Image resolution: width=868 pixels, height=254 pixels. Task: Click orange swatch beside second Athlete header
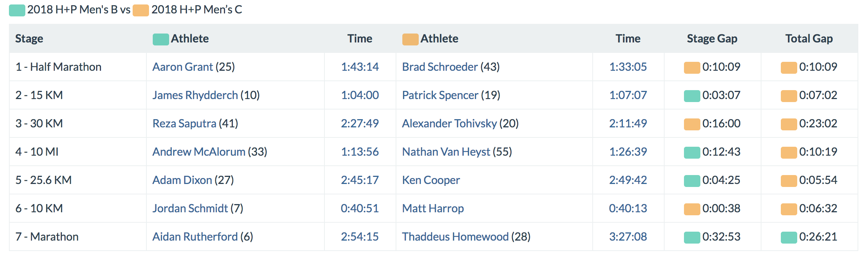(410, 39)
